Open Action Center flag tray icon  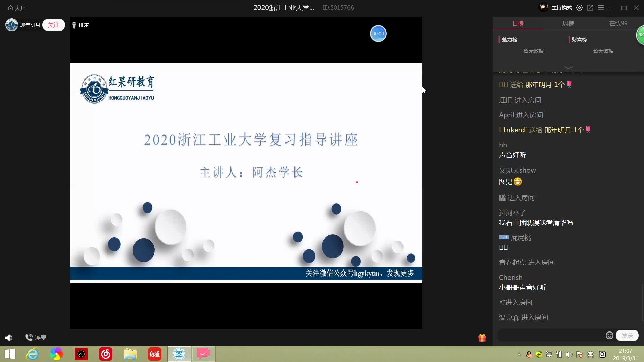(x=579, y=354)
